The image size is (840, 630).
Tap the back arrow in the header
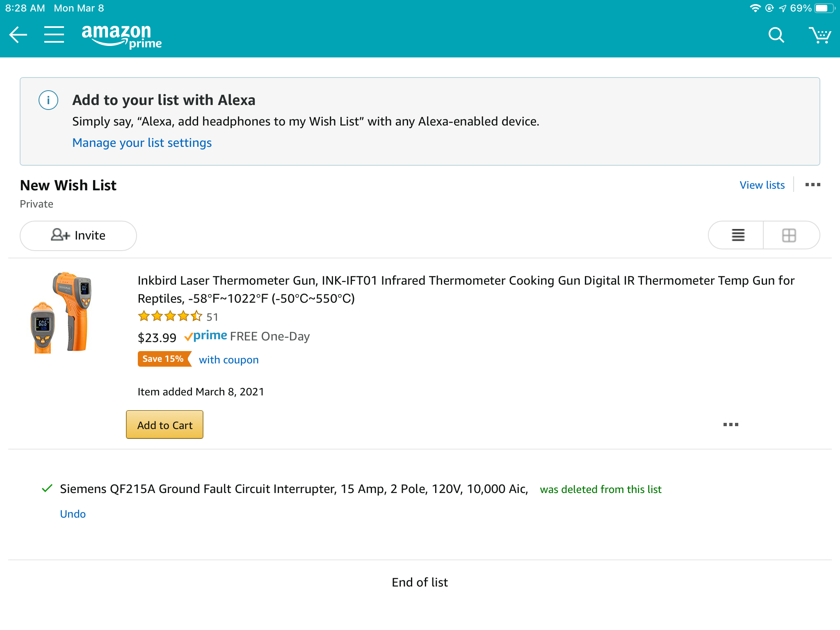(18, 35)
